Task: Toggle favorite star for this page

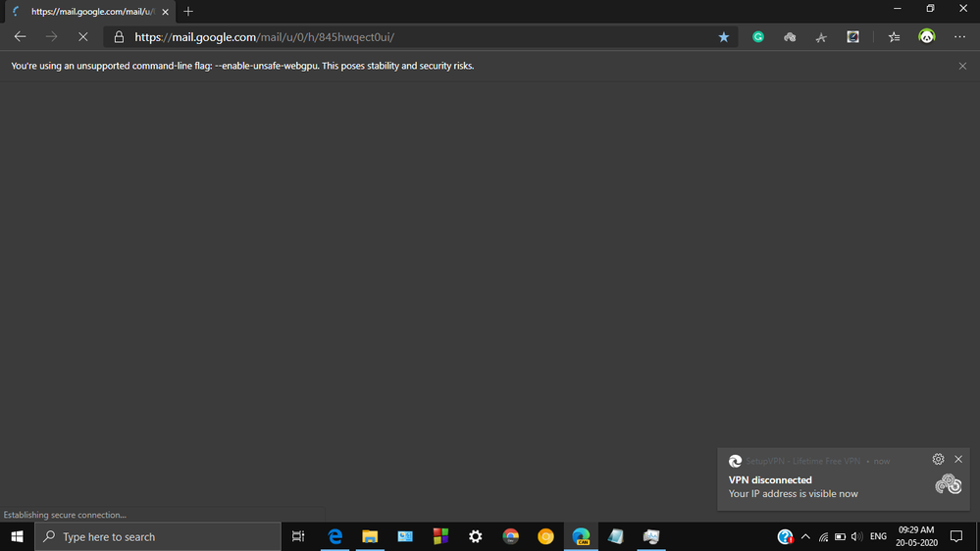Action: (724, 37)
